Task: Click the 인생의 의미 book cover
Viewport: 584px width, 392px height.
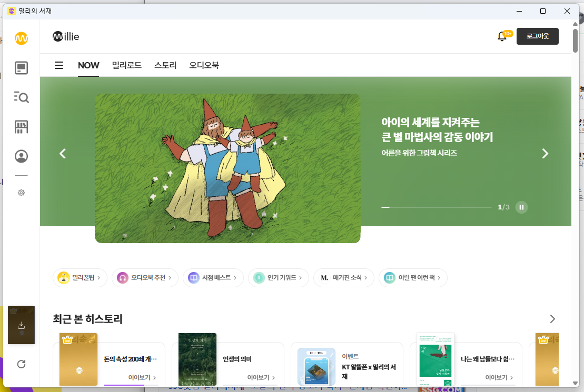Action: pyautogui.click(x=197, y=359)
